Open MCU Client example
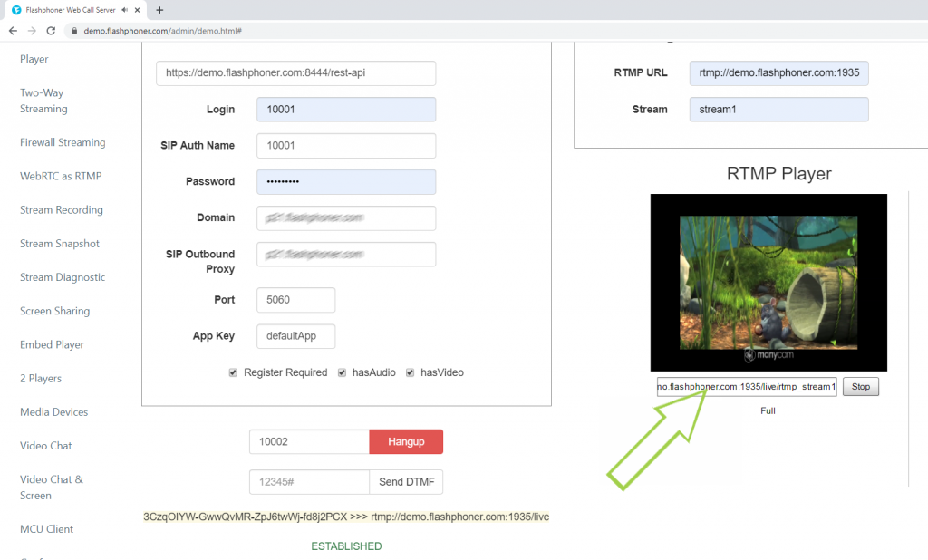 point(47,529)
